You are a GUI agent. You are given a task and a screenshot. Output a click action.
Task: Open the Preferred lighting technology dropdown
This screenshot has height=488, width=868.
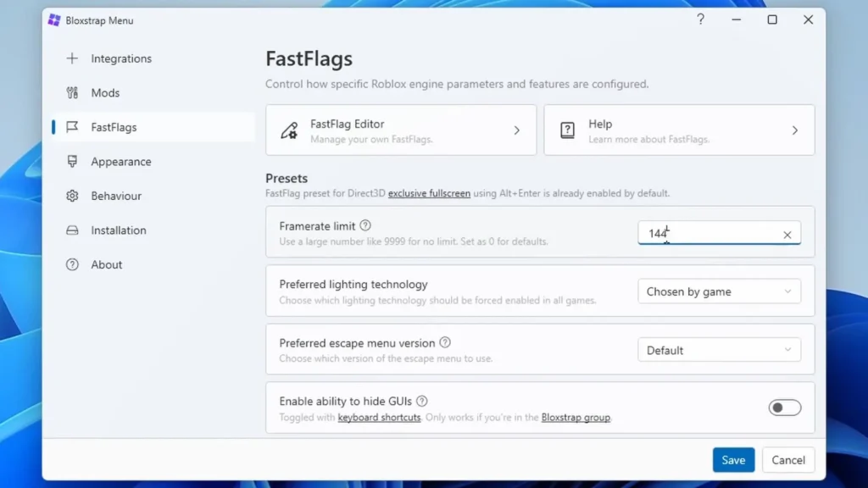[719, 291]
